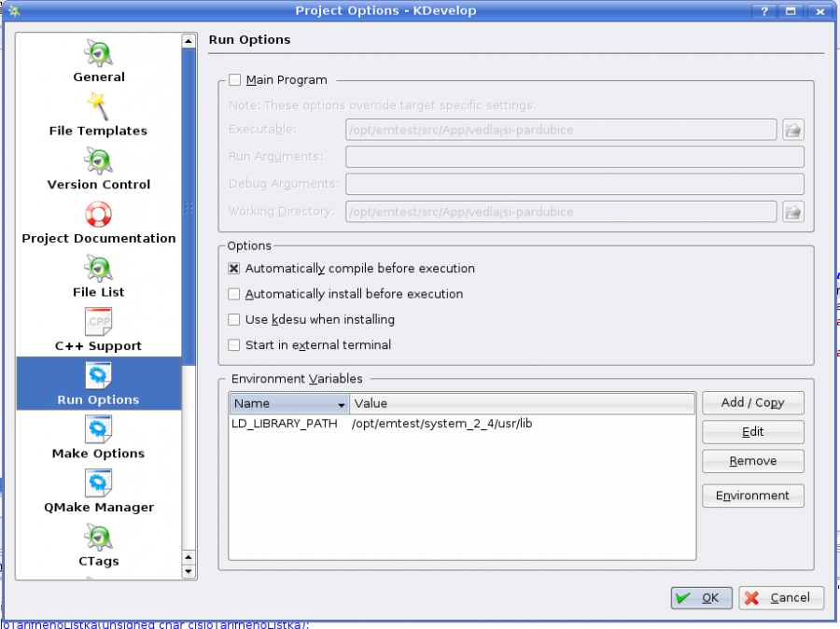The image size is (840, 629).
Task: Toggle Use kdesu when installing
Action: pos(234,320)
